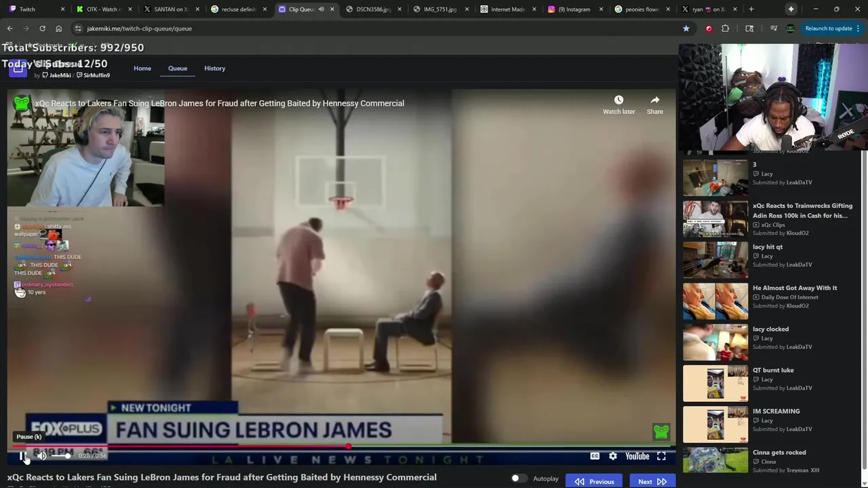
Task: Select 'He Almost Got Away With It' clip
Action: (772, 301)
